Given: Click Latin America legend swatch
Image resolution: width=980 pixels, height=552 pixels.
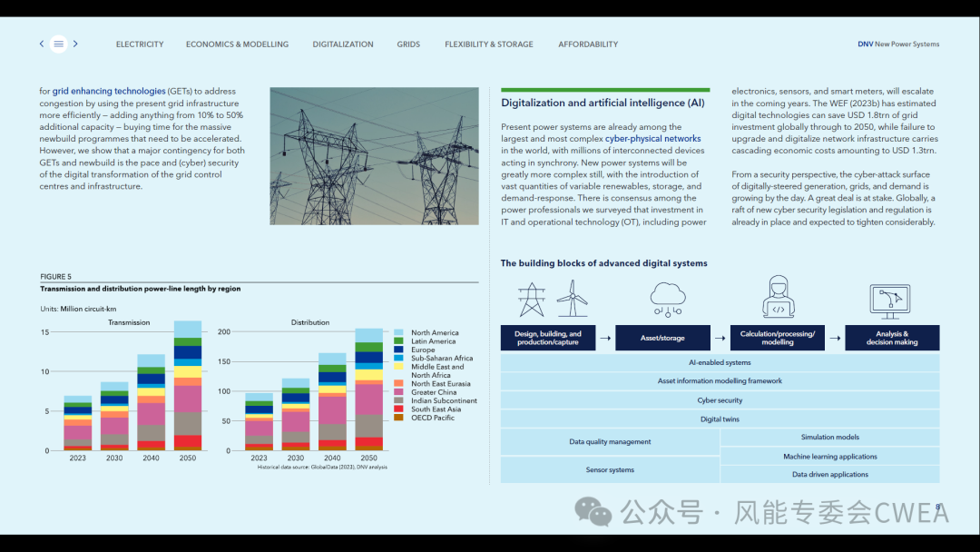Looking at the screenshot, I should [x=398, y=341].
